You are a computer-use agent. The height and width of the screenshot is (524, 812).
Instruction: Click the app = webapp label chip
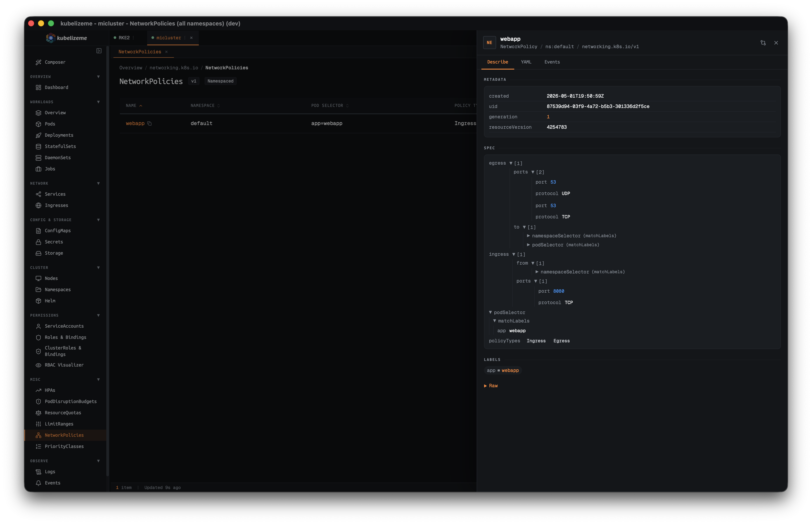[503, 371]
